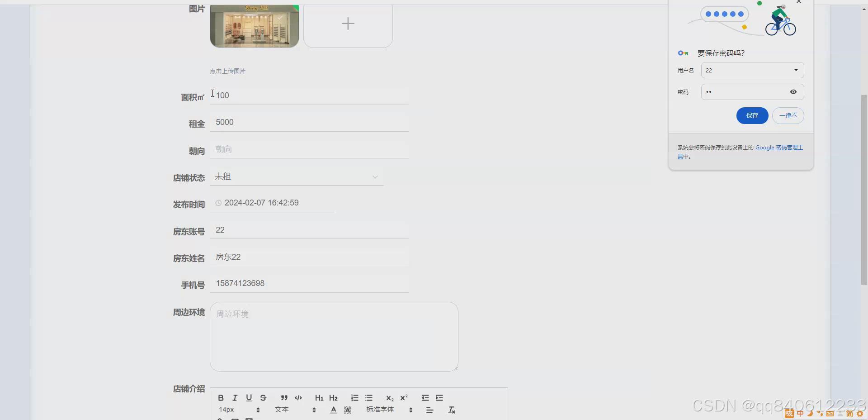Viewport: 868px width, 420px height.
Task: Insert a code block in editor
Action: [298, 398]
